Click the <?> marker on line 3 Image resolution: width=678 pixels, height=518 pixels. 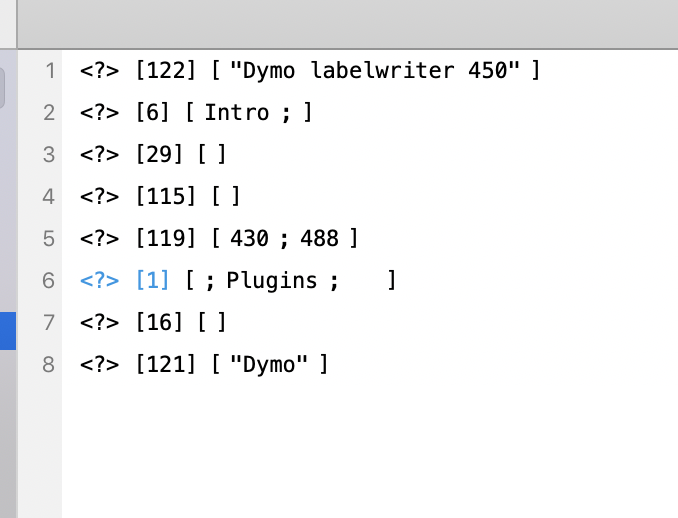coord(99,155)
